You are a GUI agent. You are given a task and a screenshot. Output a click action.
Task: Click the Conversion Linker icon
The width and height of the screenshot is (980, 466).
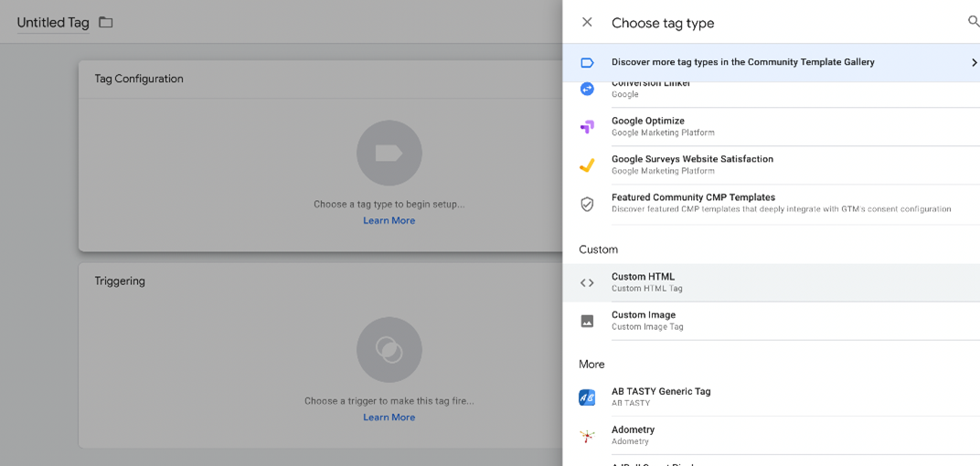click(x=587, y=89)
